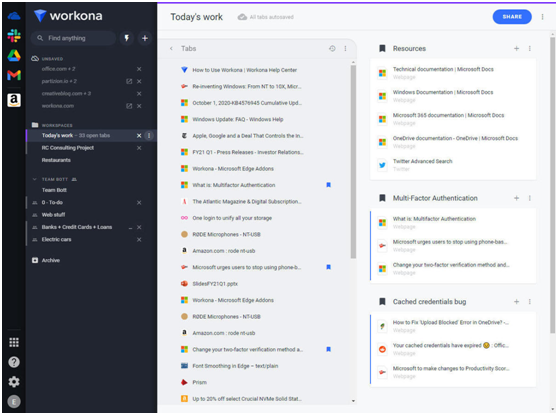Click the resources pane scrollbar
The width and height of the screenshot is (558, 415).
[552, 185]
